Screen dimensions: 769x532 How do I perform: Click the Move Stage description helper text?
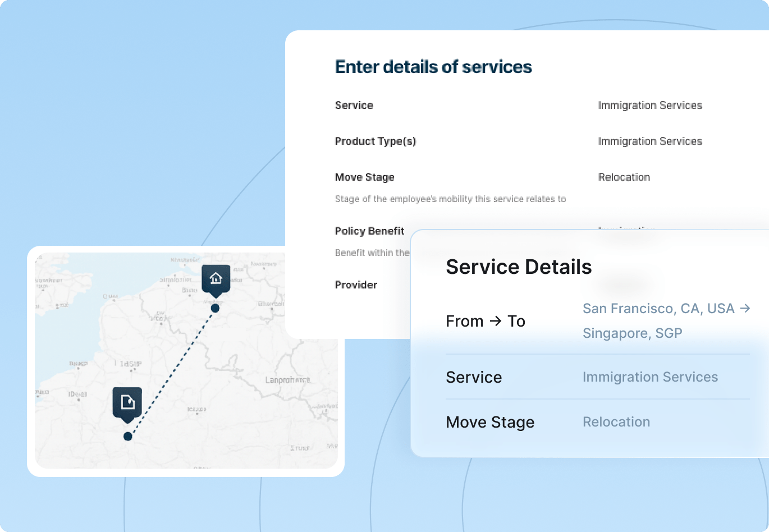[x=450, y=199]
